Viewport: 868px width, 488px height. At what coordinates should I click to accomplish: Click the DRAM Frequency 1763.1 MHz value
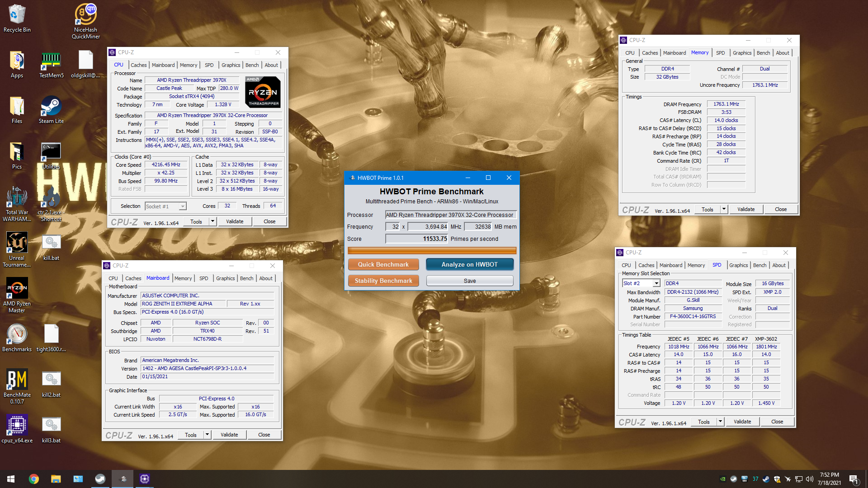click(726, 104)
